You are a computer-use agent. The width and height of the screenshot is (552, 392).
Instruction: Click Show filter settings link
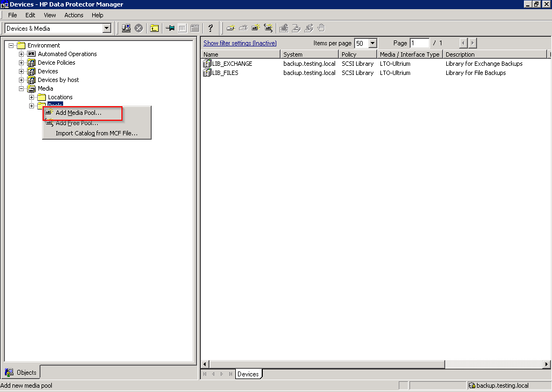(x=240, y=43)
